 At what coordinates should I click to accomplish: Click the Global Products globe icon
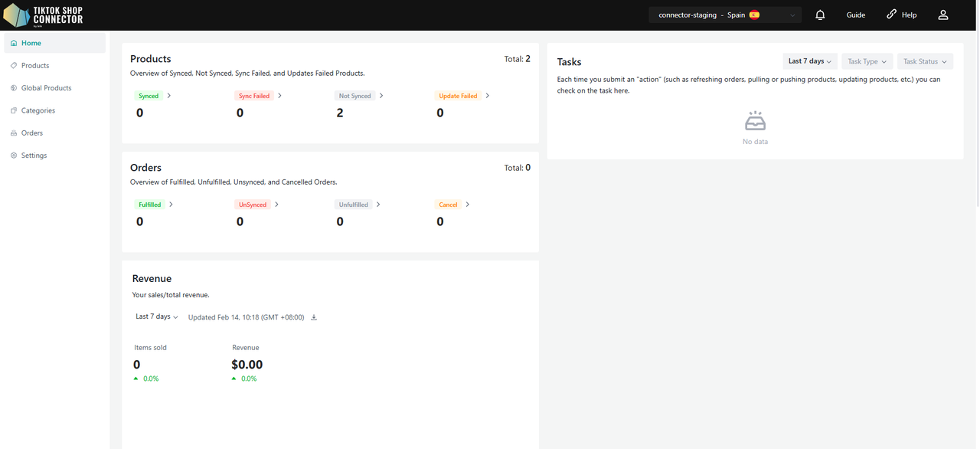(14, 88)
